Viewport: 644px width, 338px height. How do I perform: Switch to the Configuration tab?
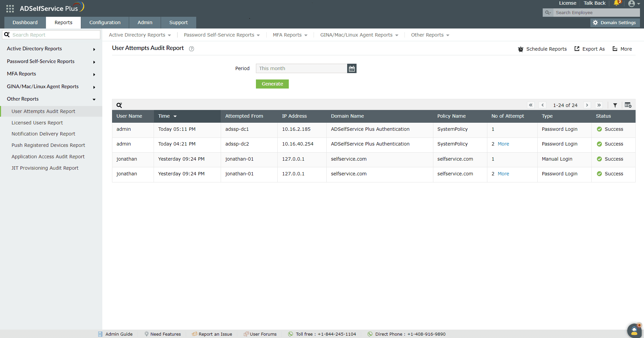(105, 22)
